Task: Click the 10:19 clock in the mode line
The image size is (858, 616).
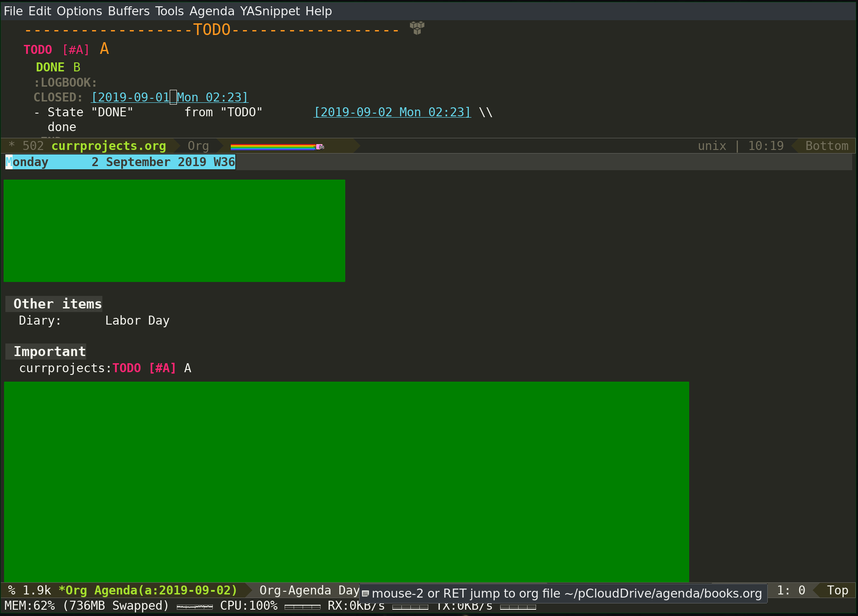Action: click(766, 145)
